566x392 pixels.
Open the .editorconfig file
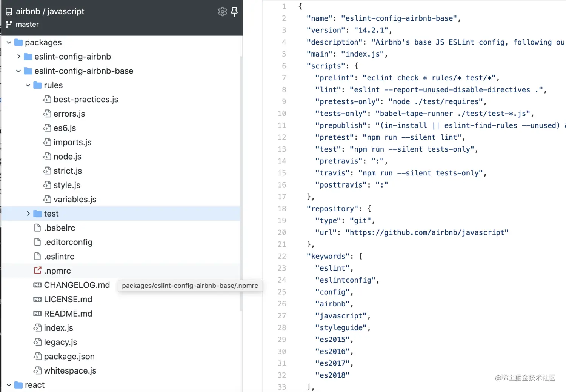pyautogui.click(x=68, y=242)
